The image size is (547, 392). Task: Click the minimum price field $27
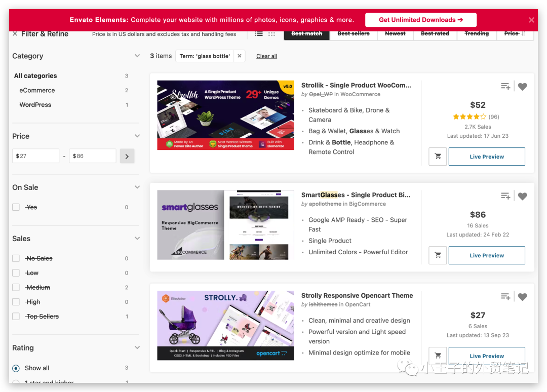coord(35,156)
